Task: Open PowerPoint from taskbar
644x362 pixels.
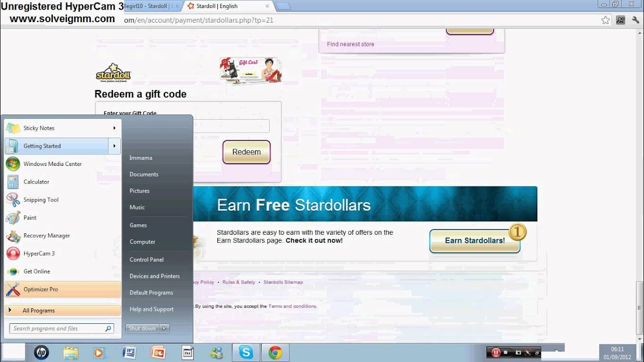Action: (x=158, y=353)
